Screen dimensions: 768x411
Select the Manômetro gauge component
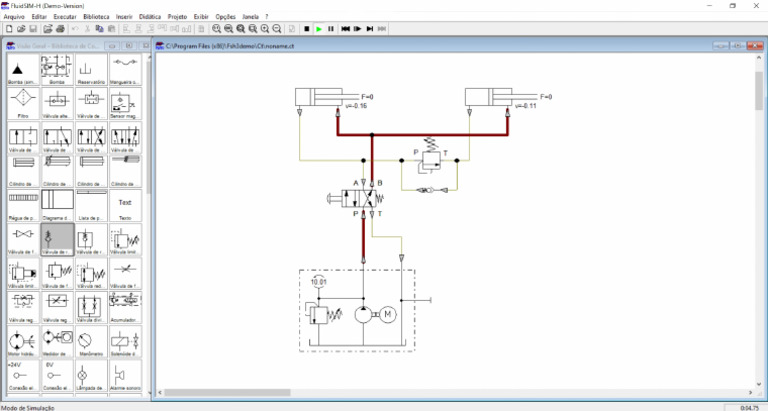click(x=90, y=340)
